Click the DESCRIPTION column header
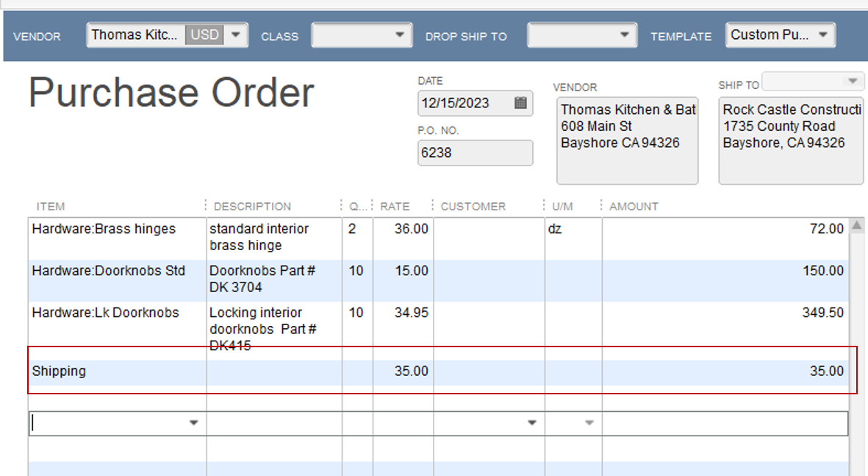 coord(252,207)
